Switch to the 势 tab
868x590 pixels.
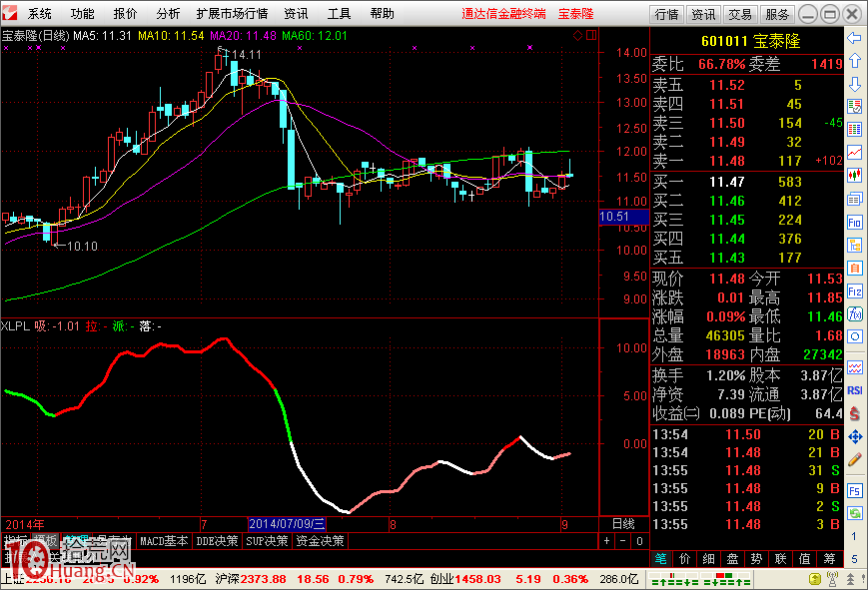[x=757, y=559]
